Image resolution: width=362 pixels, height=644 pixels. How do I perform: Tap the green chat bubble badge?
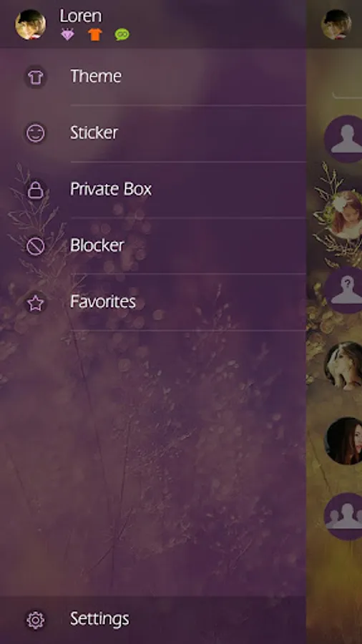(x=122, y=34)
